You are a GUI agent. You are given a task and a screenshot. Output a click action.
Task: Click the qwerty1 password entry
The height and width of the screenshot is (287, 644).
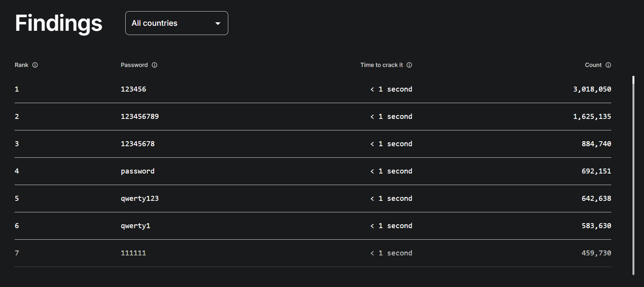[x=136, y=226]
